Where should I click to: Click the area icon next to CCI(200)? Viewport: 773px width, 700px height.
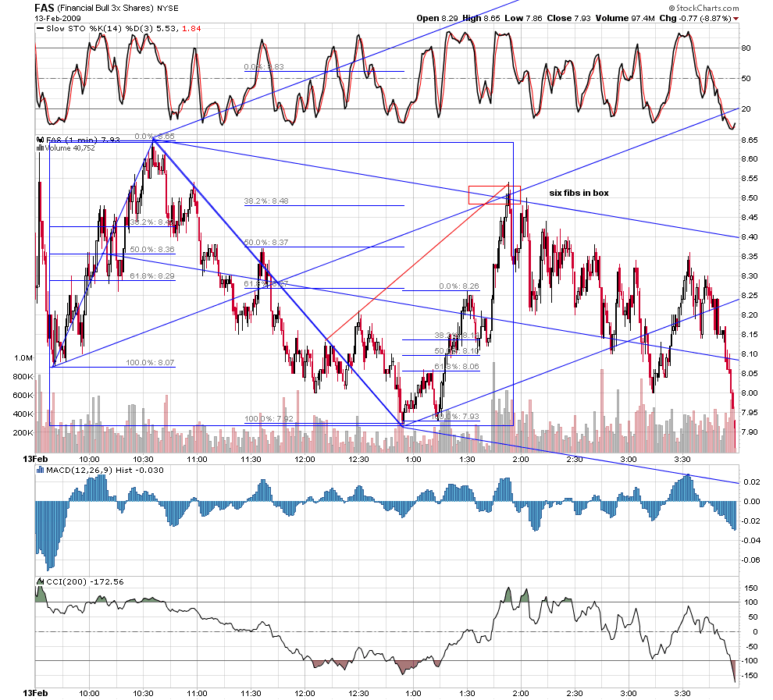[41, 582]
